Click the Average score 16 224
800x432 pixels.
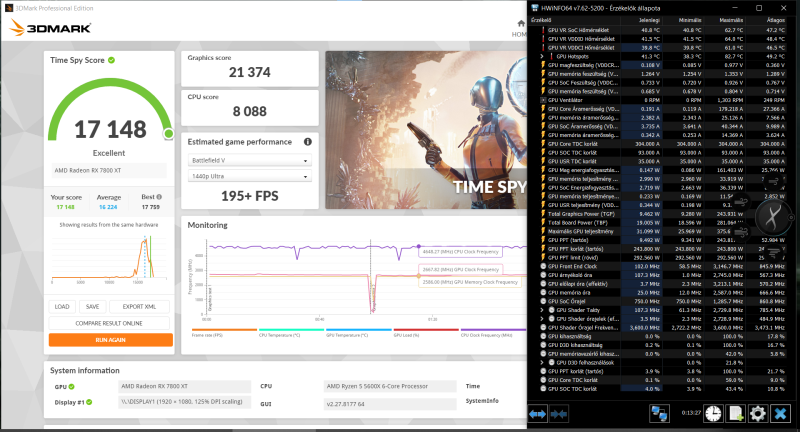[108, 207]
